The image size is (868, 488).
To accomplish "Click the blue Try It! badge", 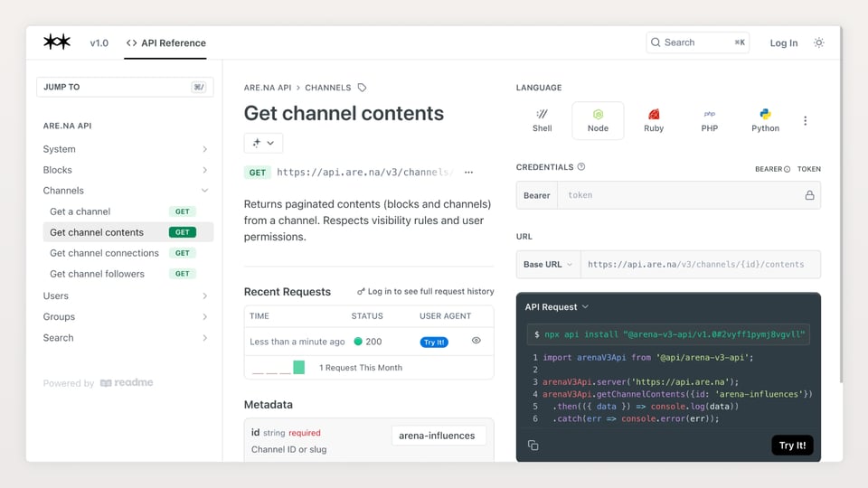I will pyautogui.click(x=434, y=342).
